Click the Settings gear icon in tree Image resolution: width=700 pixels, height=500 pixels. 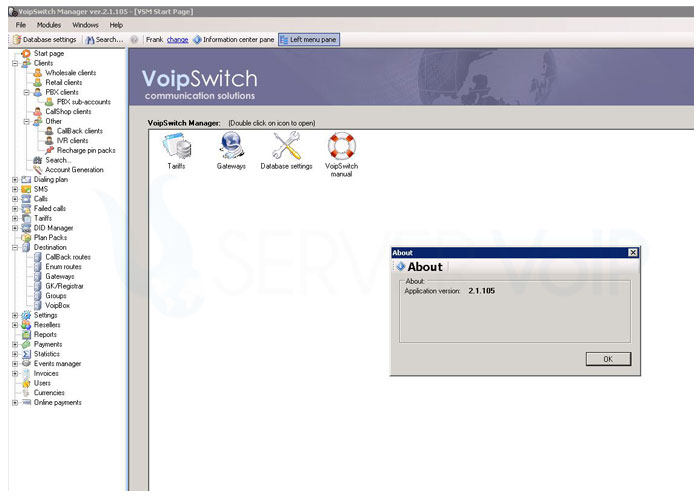(x=26, y=315)
